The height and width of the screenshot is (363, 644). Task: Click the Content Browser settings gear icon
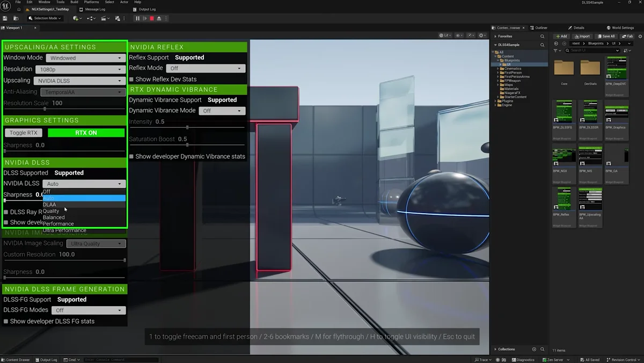(x=640, y=37)
